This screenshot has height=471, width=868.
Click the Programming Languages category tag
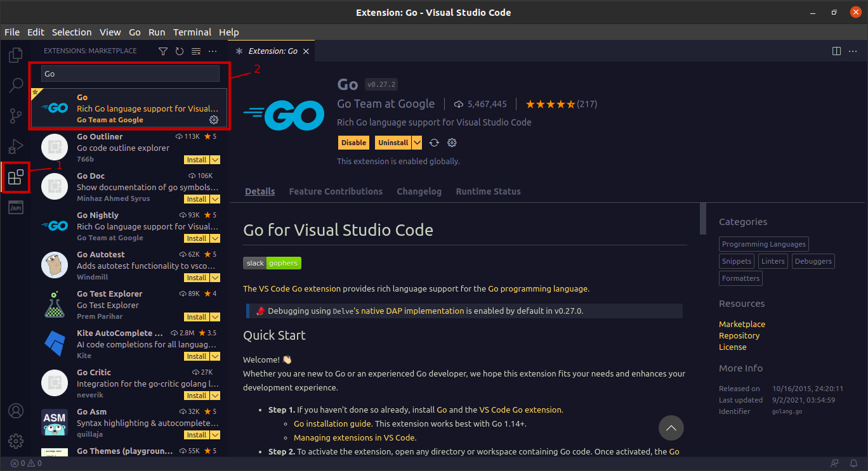click(764, 244)
